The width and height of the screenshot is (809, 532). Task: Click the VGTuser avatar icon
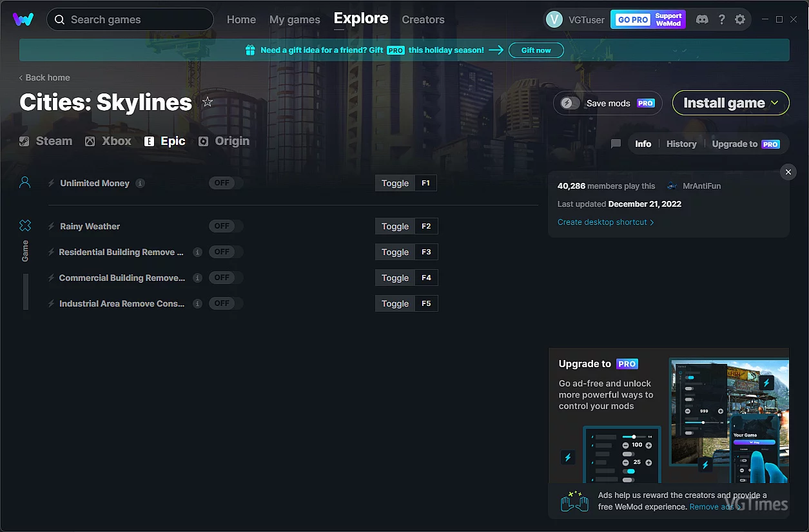[554, 19]
